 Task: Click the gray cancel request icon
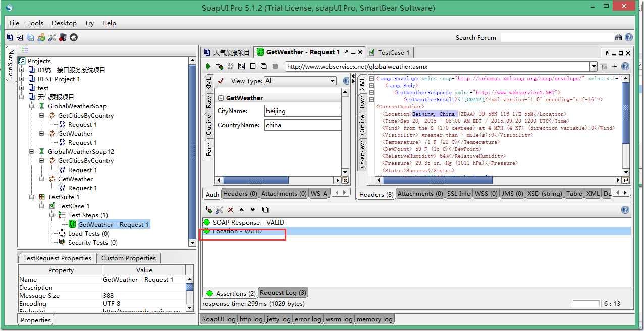tap(275, 66)
